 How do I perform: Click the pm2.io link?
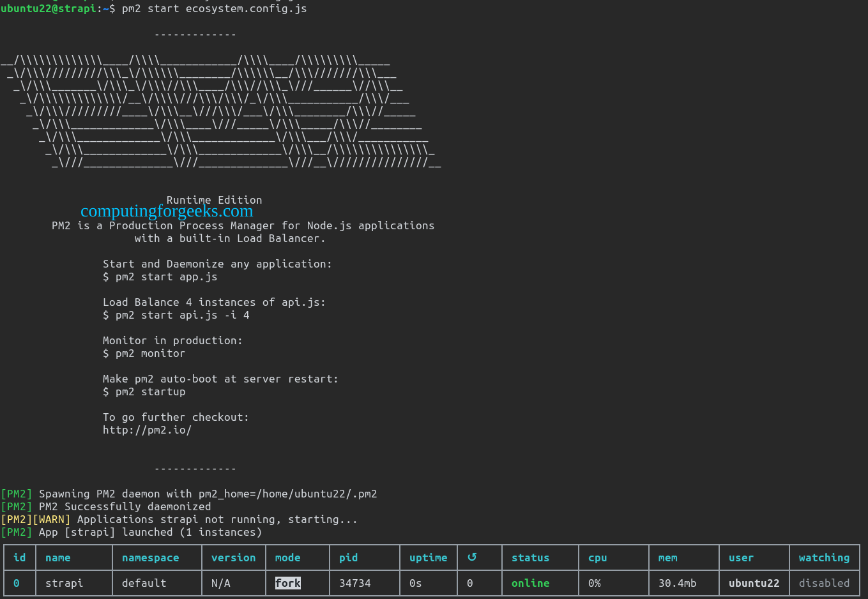pyautogui.click(x=147, y=430)
